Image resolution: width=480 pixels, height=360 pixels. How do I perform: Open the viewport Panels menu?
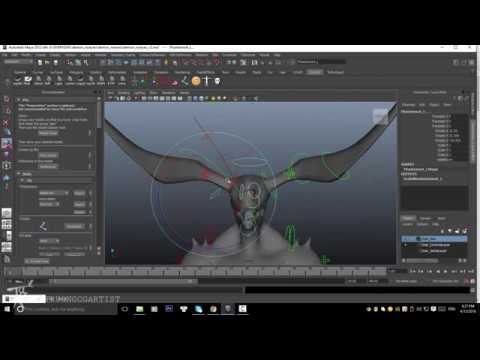pyautogui.click(x=185, y=93)
